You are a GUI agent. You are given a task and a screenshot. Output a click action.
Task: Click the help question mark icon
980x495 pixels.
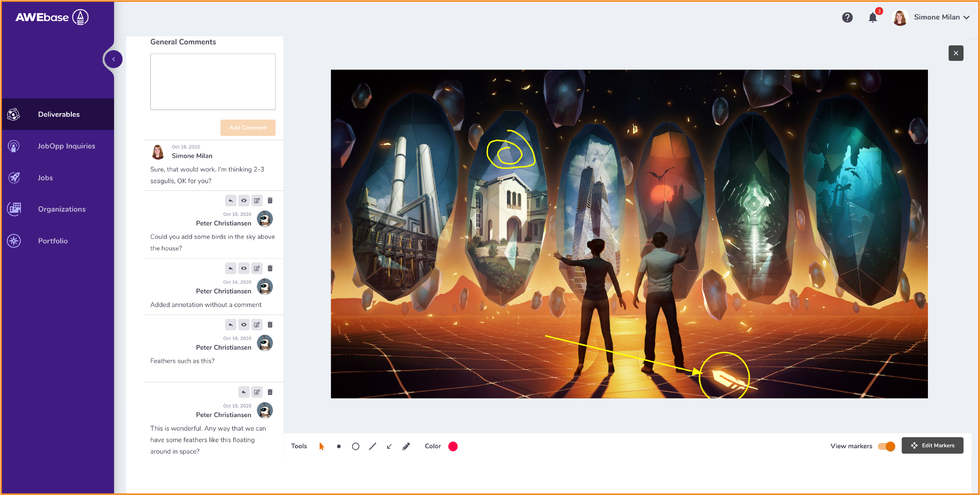pyautogui.click(x=847, y=18)
